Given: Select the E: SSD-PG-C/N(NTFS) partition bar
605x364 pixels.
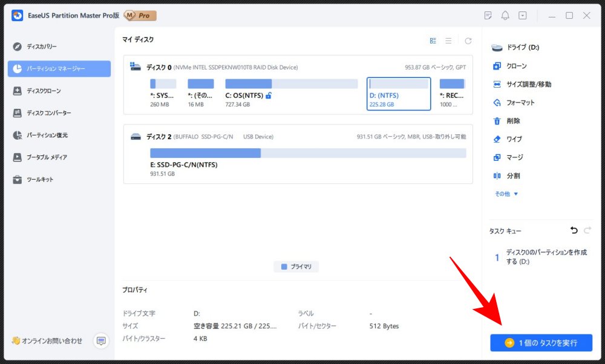Looking at the screenshot, I should point(308,153).
